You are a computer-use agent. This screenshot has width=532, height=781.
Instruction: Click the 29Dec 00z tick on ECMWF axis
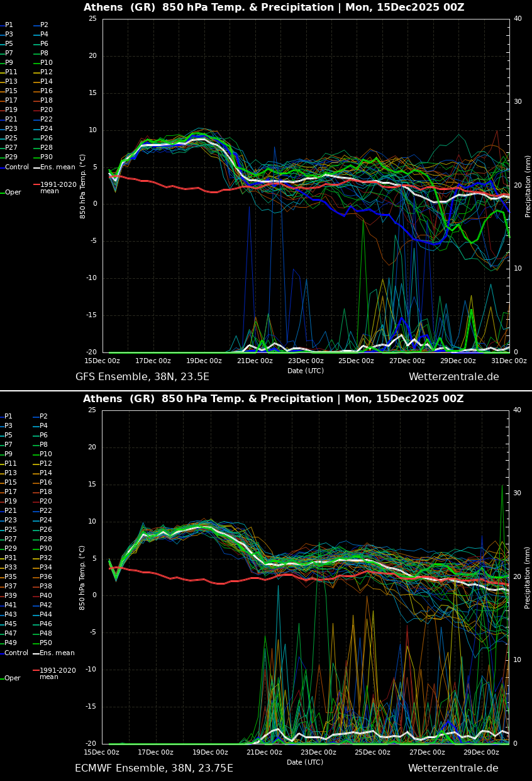(481, 753)
